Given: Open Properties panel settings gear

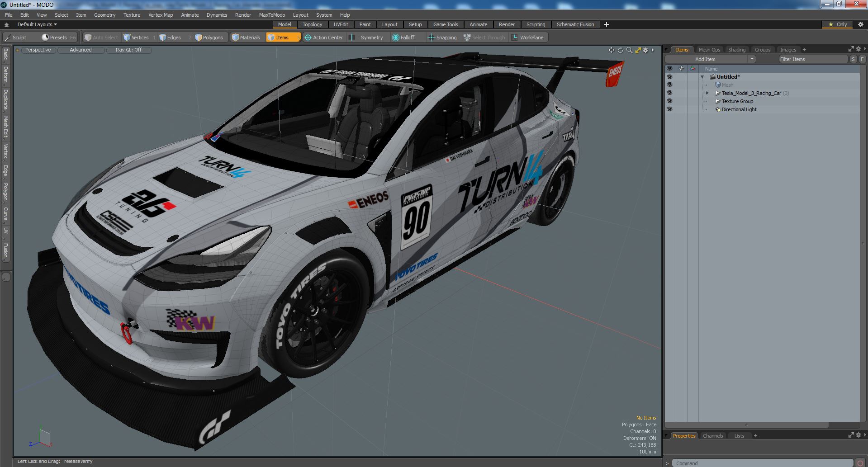Looking at the screenshot, I should pyautogui.click(x=859, y=435).
